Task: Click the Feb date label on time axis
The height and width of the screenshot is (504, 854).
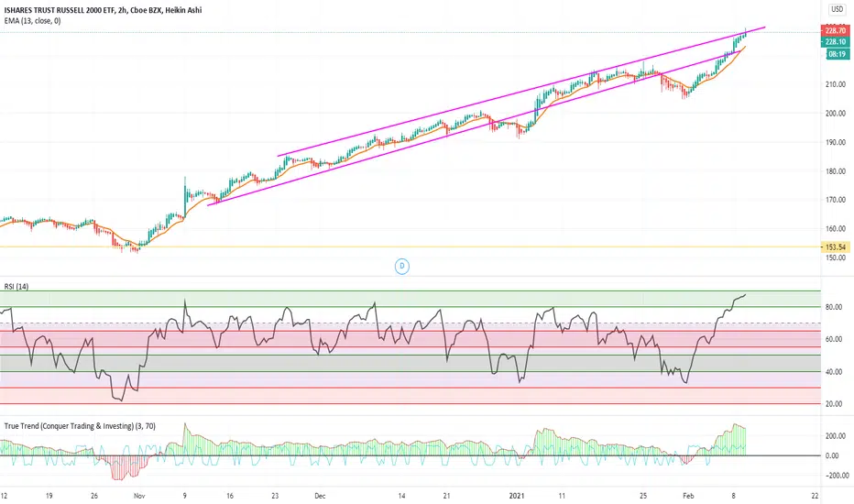Action: (x=688, y=496)
